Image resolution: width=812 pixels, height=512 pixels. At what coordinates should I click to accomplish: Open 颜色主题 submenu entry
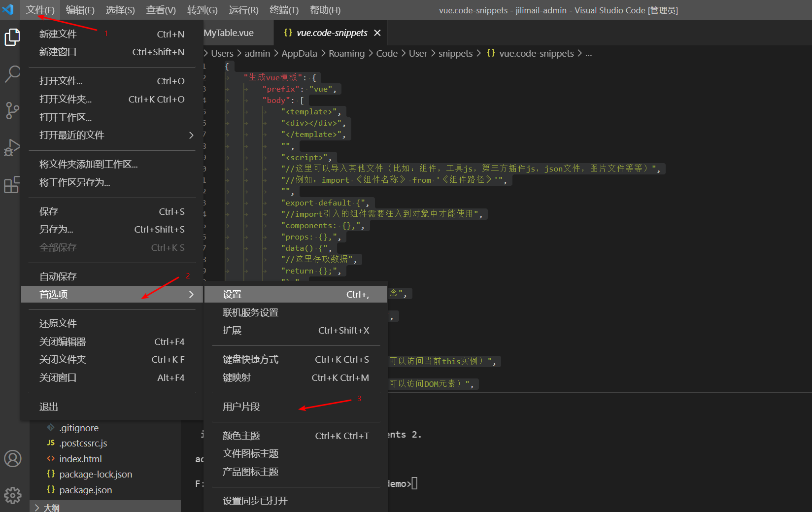[x=296, y=436]
